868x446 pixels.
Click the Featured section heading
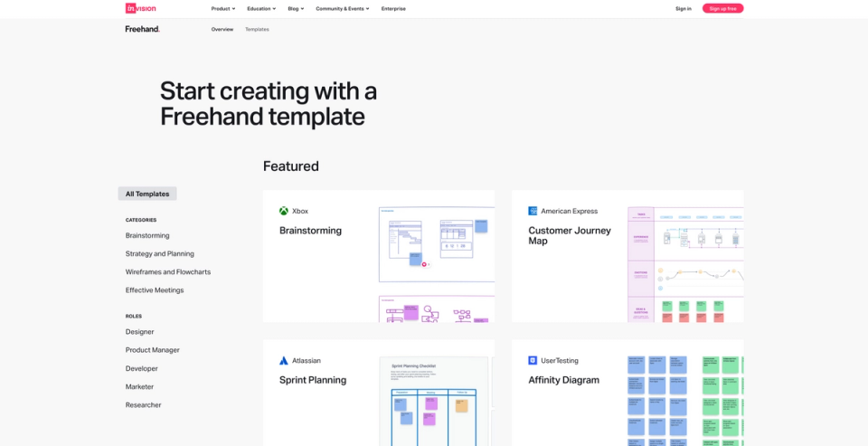point(290,166)
